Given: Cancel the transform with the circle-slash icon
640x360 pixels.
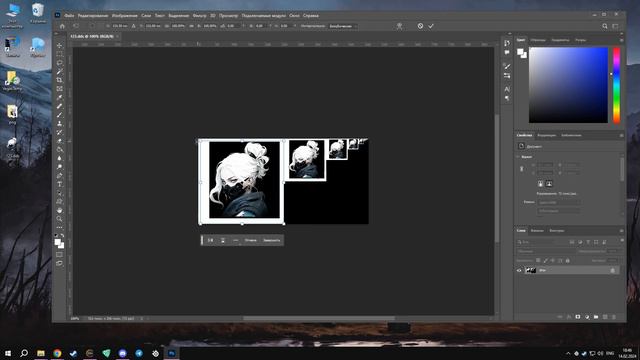Looking at the screenshot, I should click(420, 26).
